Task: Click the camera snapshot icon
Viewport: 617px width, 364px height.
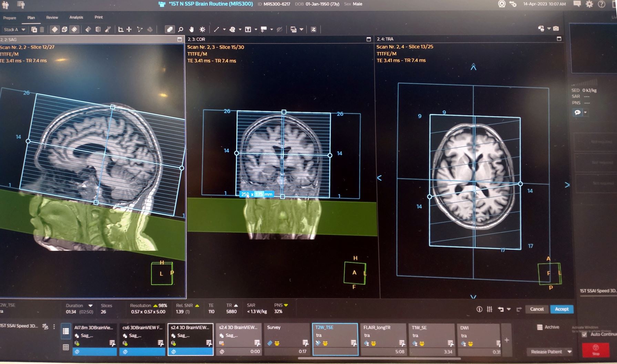Action: pos(556,29)
